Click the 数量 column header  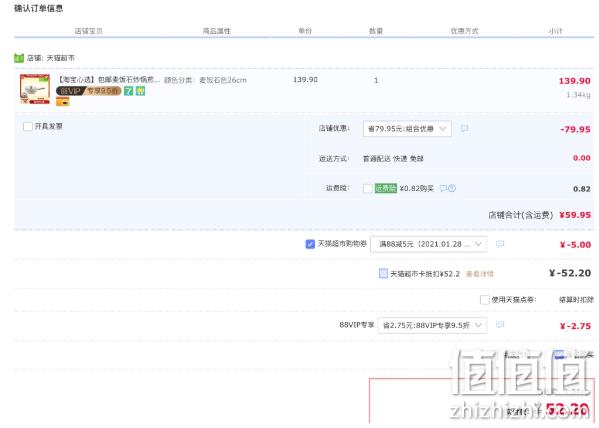(376, 31)
